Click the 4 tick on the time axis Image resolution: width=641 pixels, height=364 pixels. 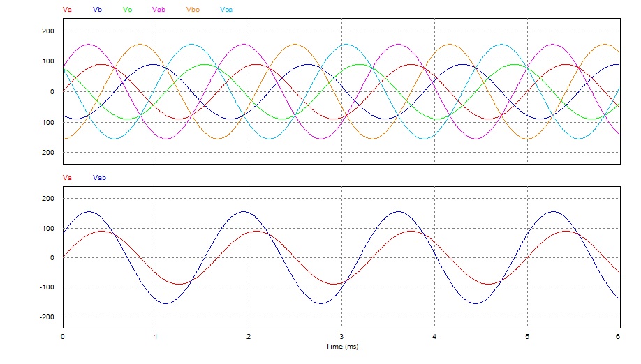434,337
